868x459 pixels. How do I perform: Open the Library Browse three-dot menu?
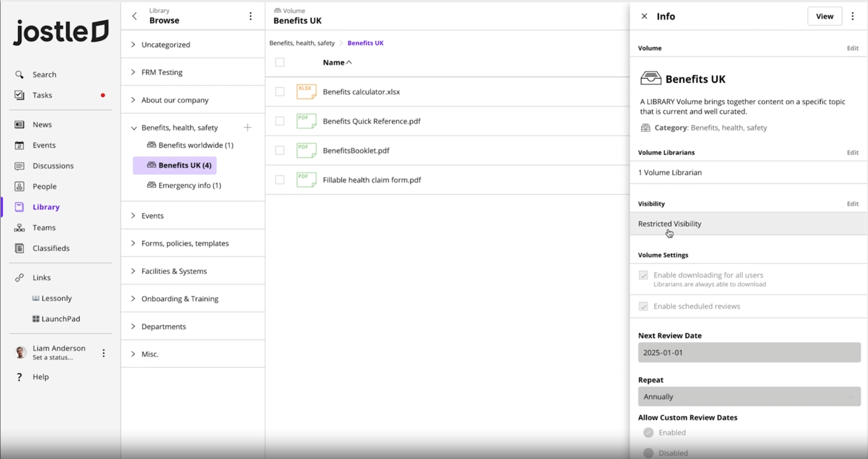click(x=250, y=16)
